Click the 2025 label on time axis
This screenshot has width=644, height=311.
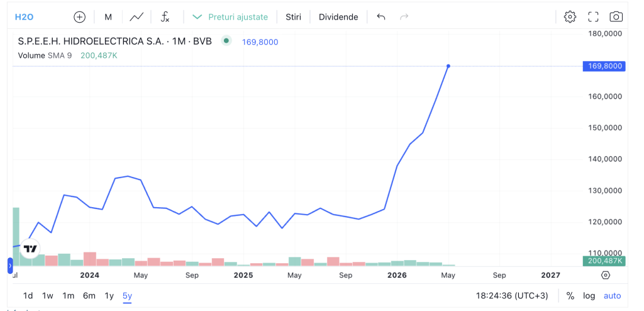click(243, 275)
